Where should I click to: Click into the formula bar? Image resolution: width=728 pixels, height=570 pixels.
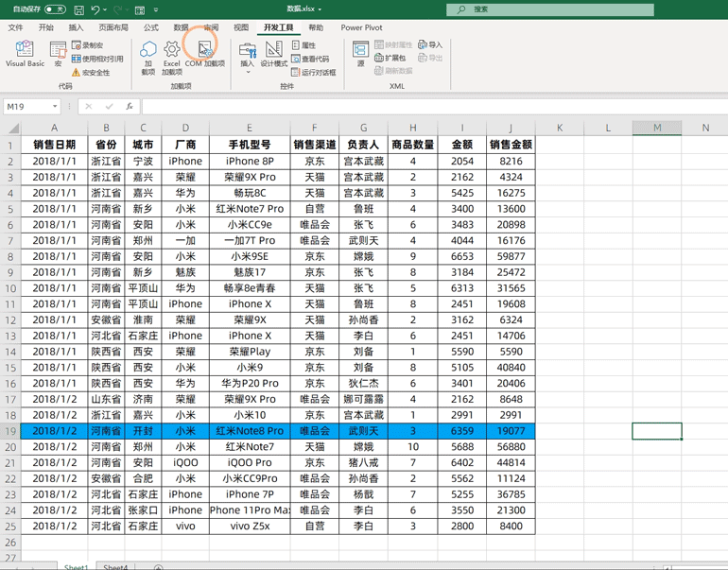coord(435,106)
